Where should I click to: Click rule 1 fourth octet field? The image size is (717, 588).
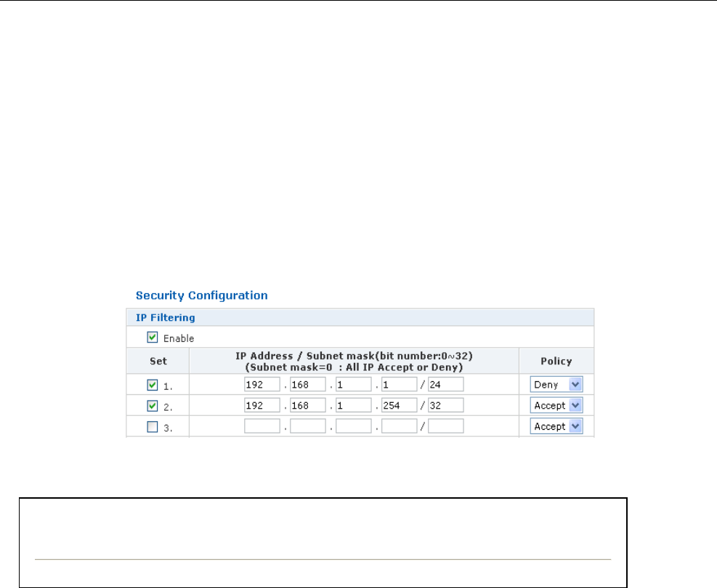click(400, 384)
